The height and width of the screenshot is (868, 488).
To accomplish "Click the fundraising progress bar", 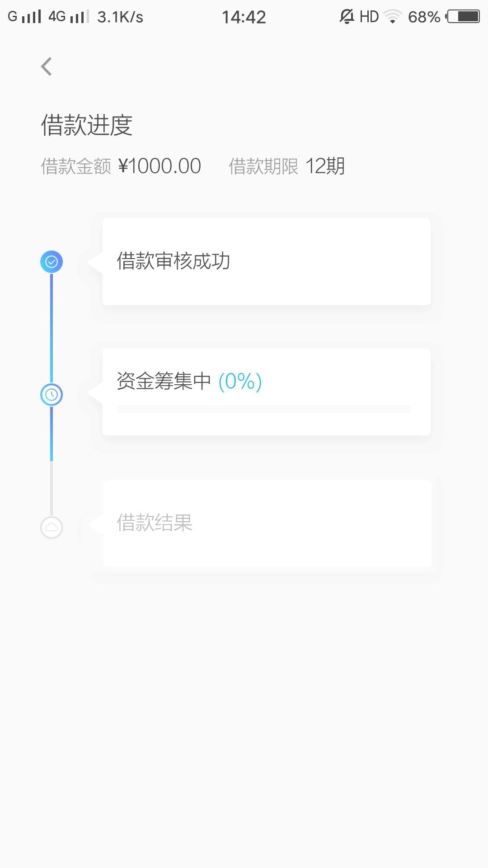I will [263, 409].
